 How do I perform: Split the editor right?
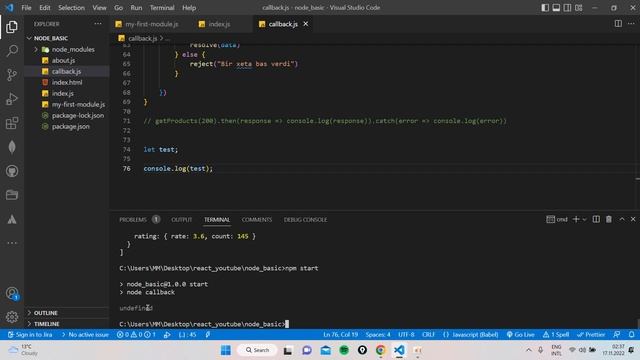(x=618, y=24)
